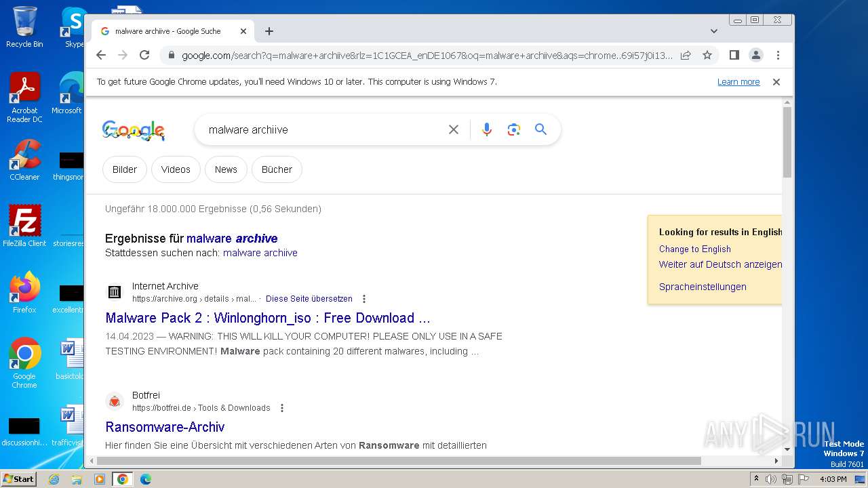Dismiss the Chrome update notification banner
Viewport: 868px width, 488px height.
pos(776,82)
